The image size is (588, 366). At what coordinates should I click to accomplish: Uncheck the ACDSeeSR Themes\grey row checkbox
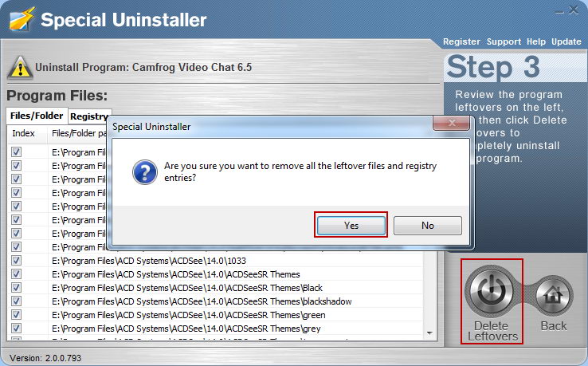[16, 328]
